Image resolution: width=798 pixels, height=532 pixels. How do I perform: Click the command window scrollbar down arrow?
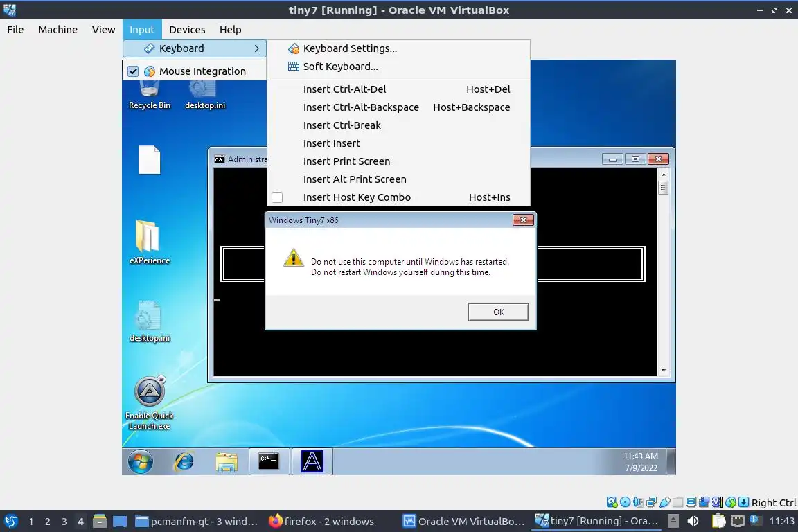point(663,371)
